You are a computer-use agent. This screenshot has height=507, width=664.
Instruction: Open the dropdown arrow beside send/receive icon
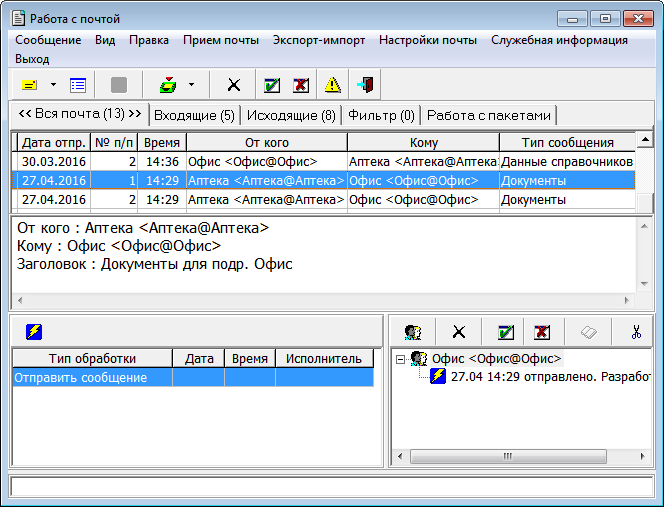point(191,85)
